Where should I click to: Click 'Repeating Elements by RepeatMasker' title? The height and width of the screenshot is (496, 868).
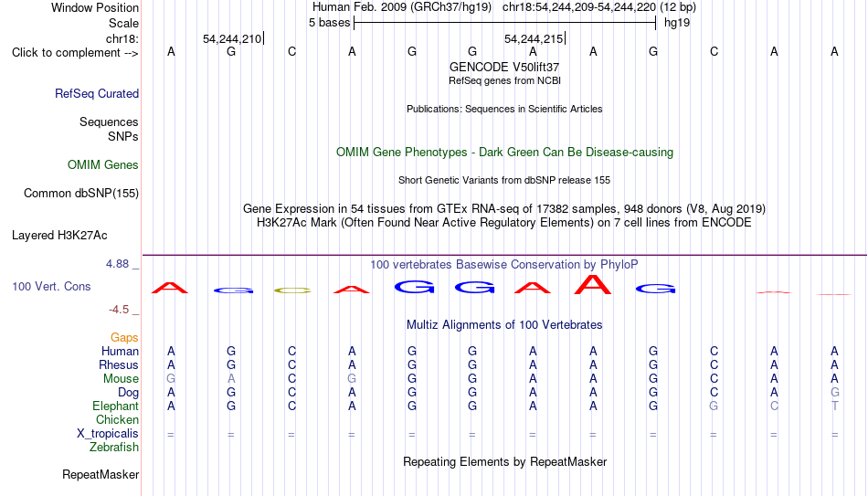[504, 461]
